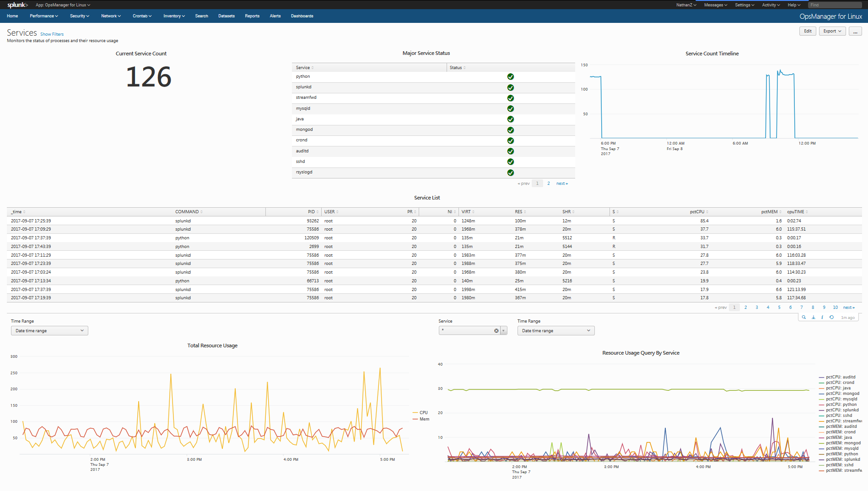Screen dimensions: 868x491
Task: Open the Messages menu
Action: point(716,5)
